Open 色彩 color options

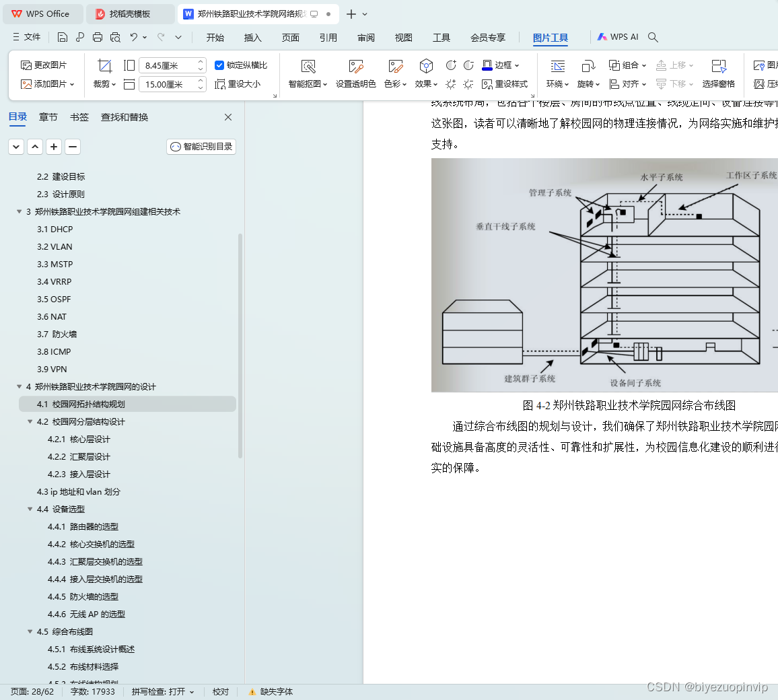[x=396, y=74]
